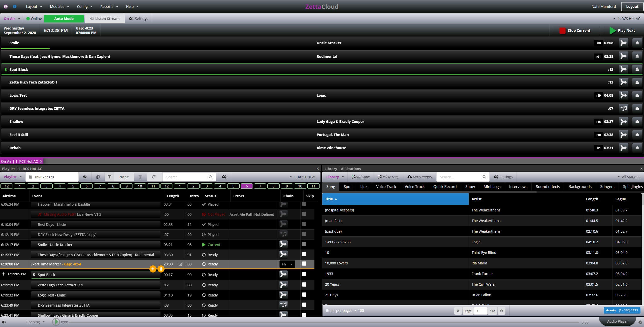
Task: Eject Feel It Still from the stack
Action: coord(637,135)
